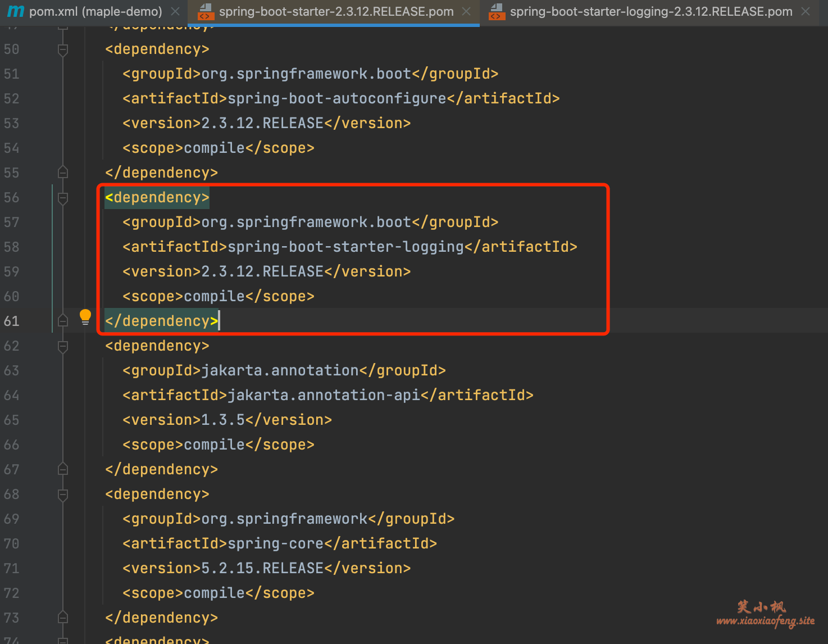This screenshot has height=644, width=828.
Task: Close the spring-boot-starter-logging pom tab
Action: click(806, 11)
